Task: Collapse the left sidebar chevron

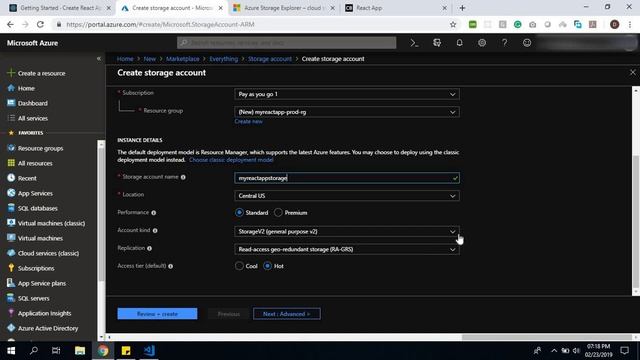Action: [x=99, y=59]
